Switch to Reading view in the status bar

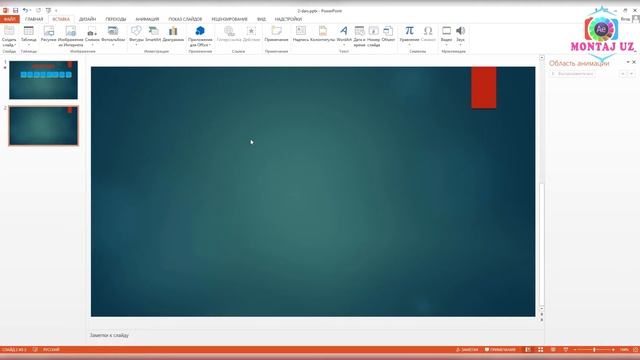click(553, 350)
